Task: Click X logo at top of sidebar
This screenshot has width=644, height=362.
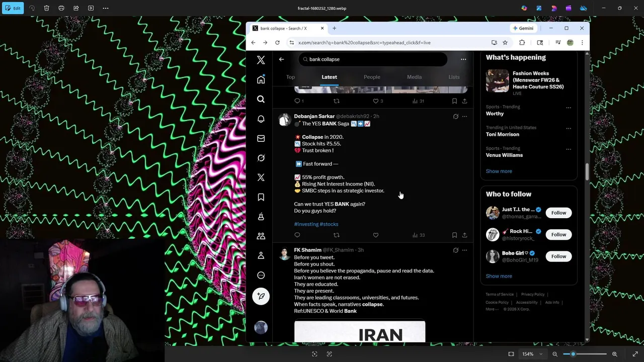Action: click(261, 60)
